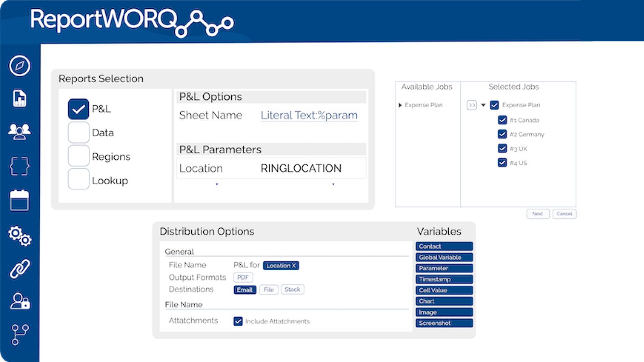The height and width of the screenshot is (362, 644).
Task: Enable the Data report checkbox
Action: [x=78, y=132]
